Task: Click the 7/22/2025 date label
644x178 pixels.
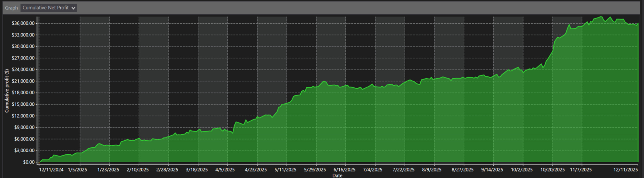Action: [404, 170]
